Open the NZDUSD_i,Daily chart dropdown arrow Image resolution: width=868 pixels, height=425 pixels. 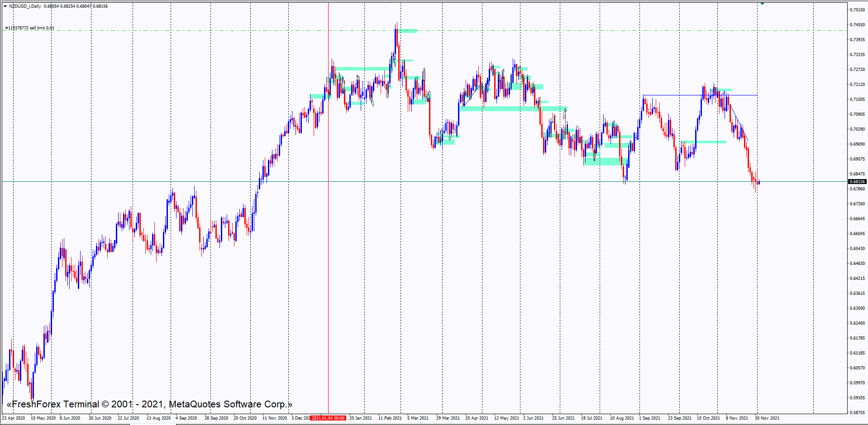[5, 6]
